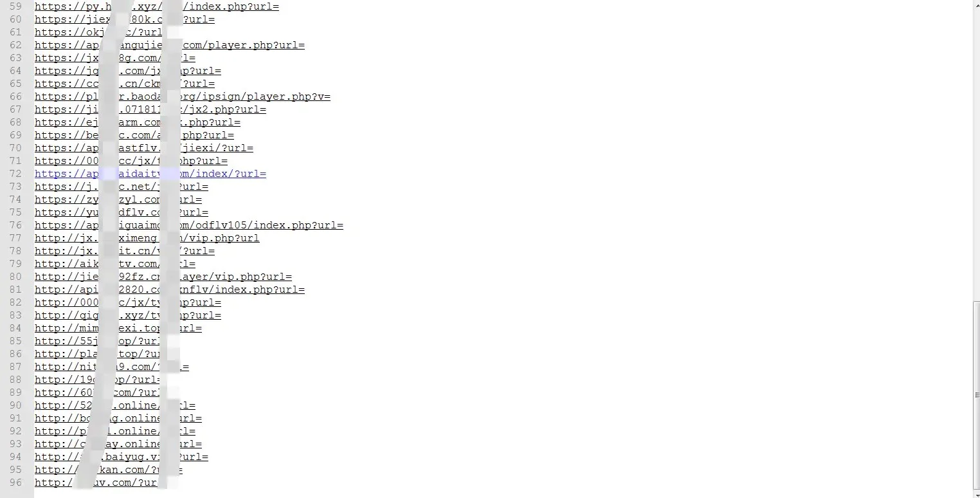Click the .online link on line 90
Screen dimensions: 980x498
[115, 405]
